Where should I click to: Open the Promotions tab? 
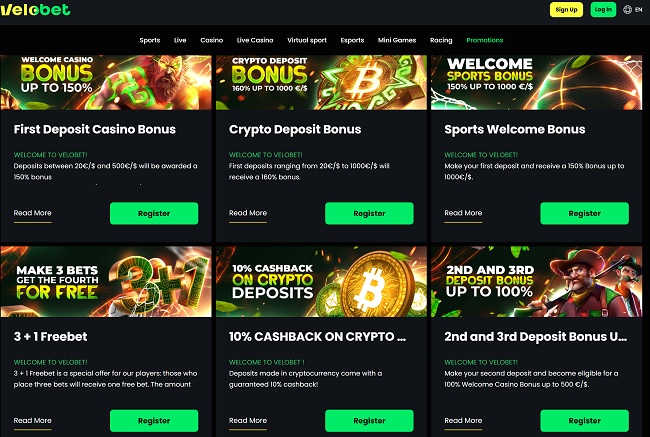pyautogui.click(x=485, y=40)
